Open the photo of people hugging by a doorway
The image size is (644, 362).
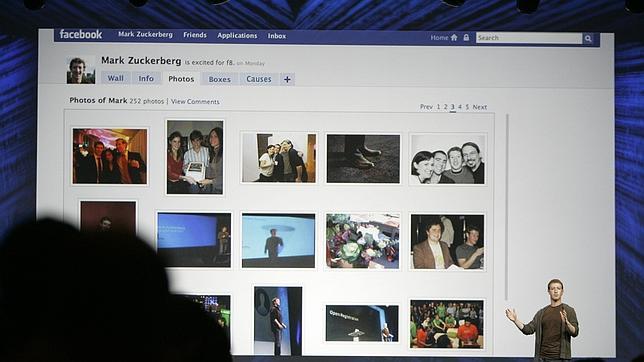(x=278, y=157)
